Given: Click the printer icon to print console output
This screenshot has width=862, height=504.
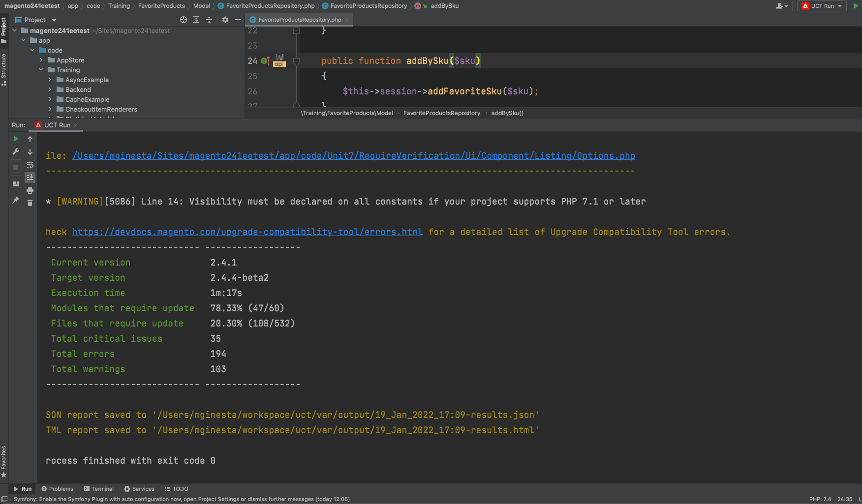Looking at the screenshot, I should (x=30, y=191).
